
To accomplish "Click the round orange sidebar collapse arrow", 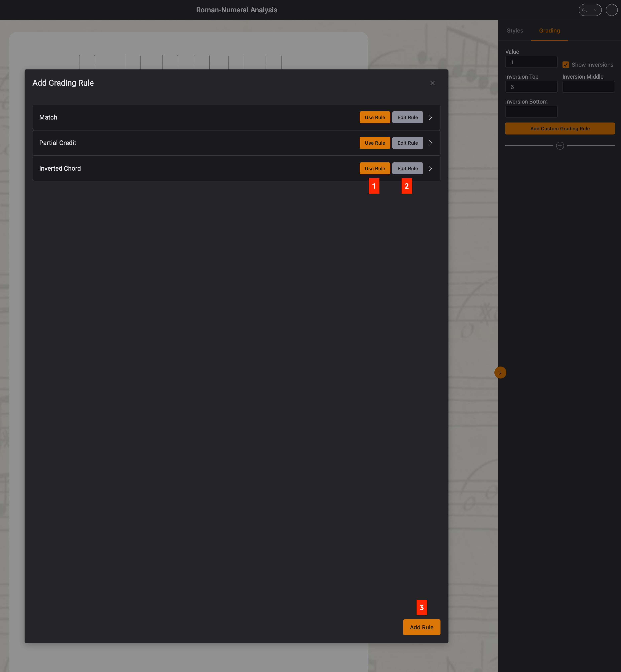I will click(500, 373).
